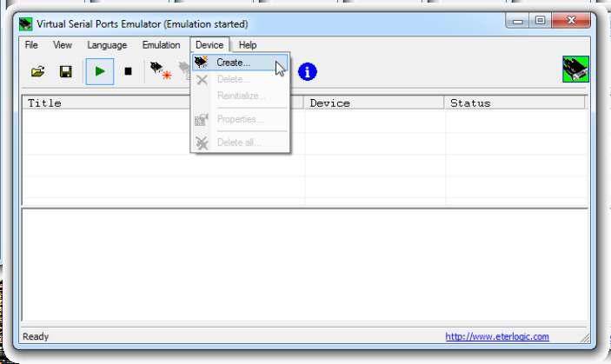Click the Status column header

click(x=515, y=103)
